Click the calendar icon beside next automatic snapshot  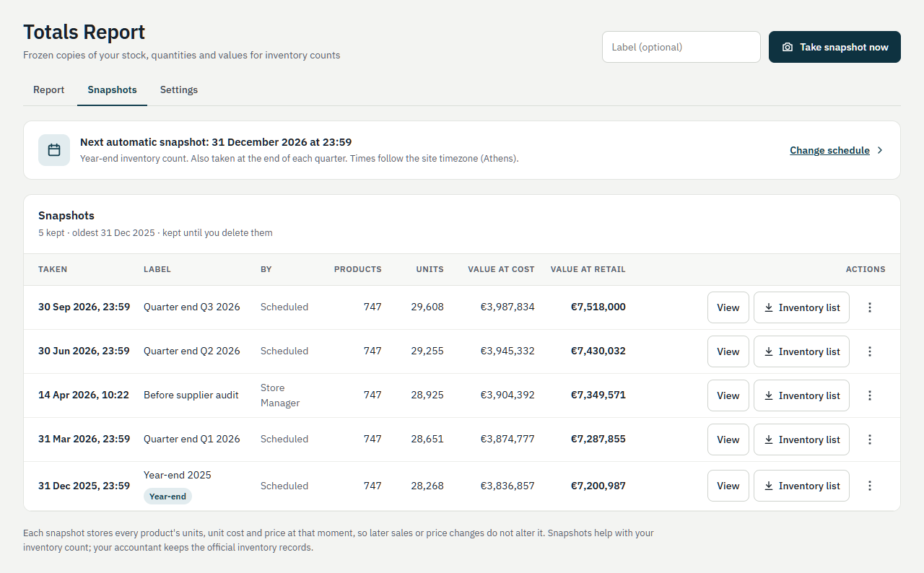point(54,150)
